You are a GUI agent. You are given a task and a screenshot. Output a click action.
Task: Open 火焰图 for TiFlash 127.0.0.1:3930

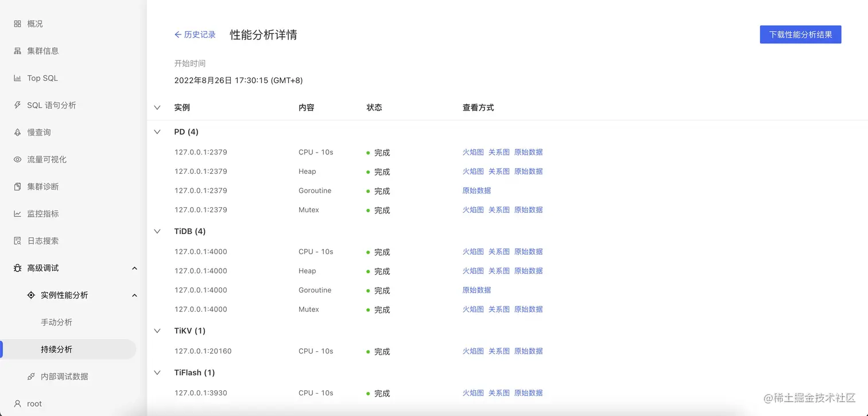[x=473, y=393]
